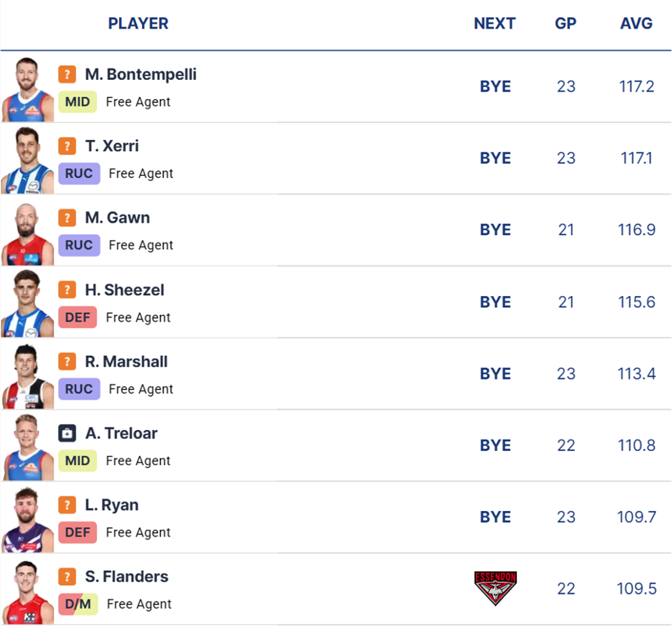The image size is (672, 626).
Task: Click the orange question icon for H. Sheezel
Action: click(67, 290)
